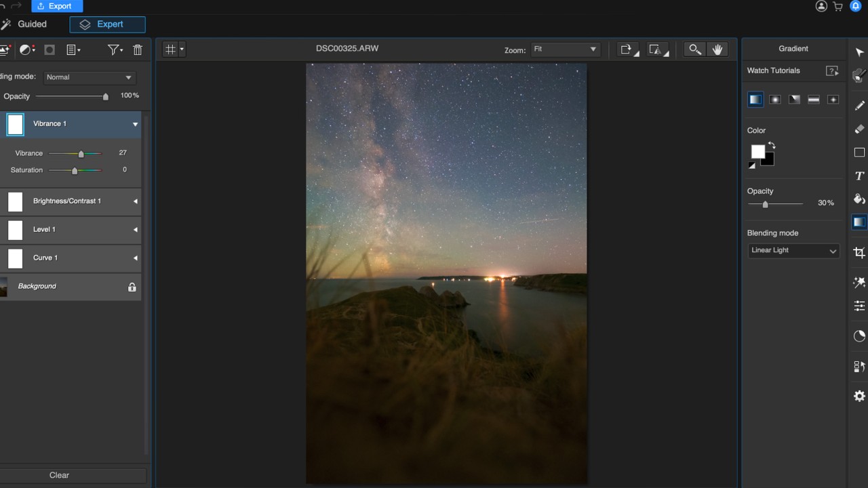The image size is (868, 488).
Task: Switch to the Expert tab
Action: tap(107, 24)
